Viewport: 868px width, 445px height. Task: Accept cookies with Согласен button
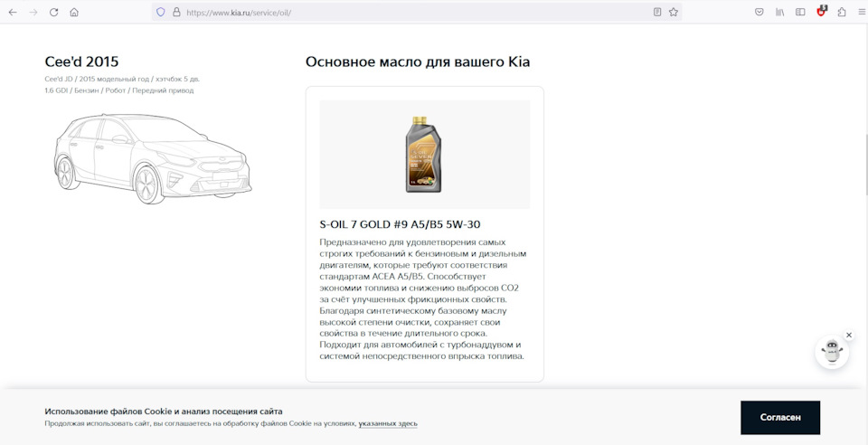tap(780, 418)
